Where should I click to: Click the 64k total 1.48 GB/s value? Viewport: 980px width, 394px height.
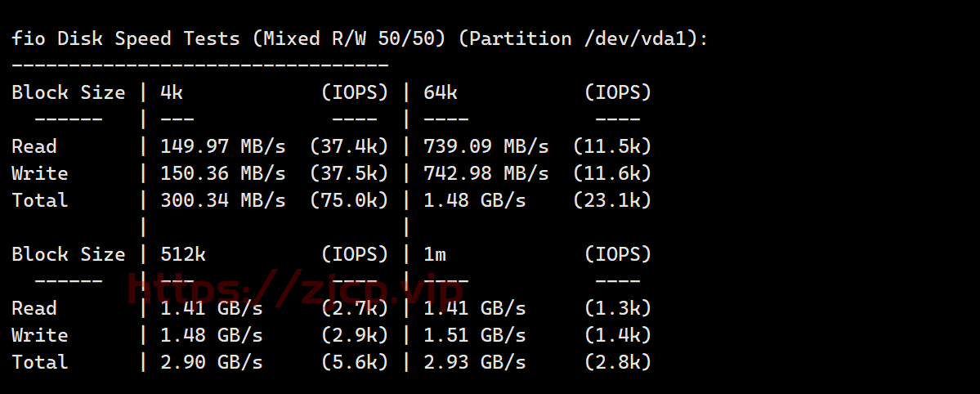click(x=475, y=201)
